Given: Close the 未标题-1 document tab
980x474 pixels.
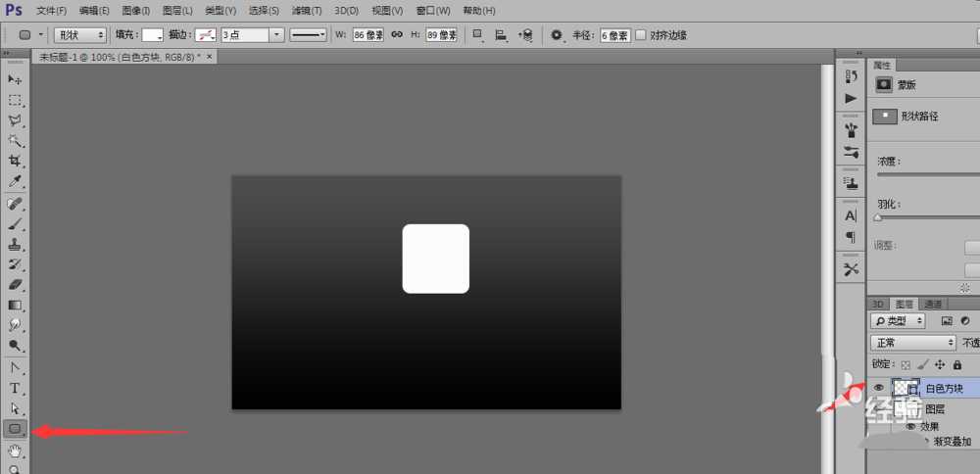Looking at the screenshot, I should click(209, 57).
